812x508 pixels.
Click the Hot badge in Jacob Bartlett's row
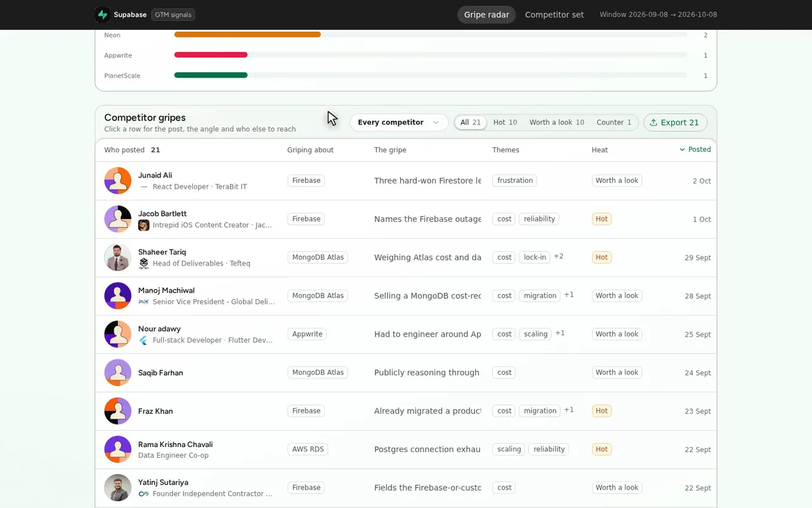pyautogui.click(x=601, y=219)
